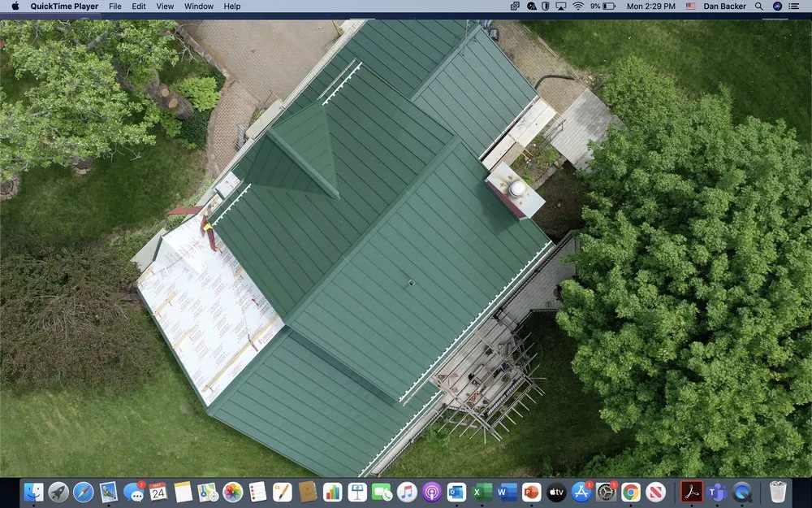Launch Microsoft Excel from the dock
812x508 pixels.
click(x=482, y=492)
